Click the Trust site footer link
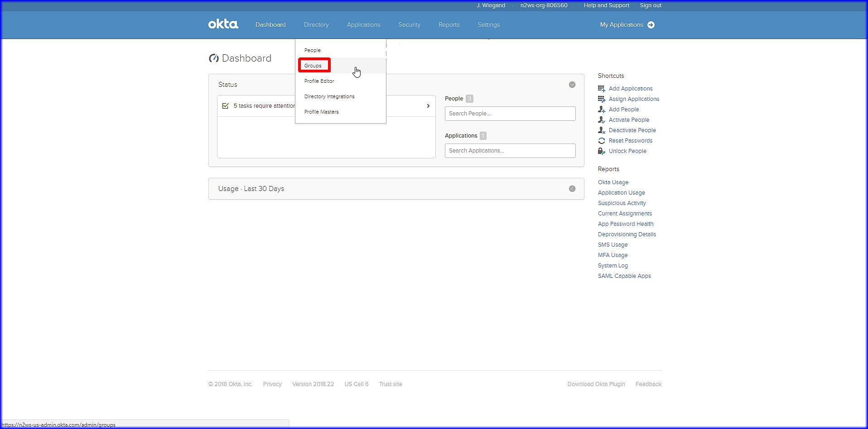868x429 pixels. (x=391, y=384)
